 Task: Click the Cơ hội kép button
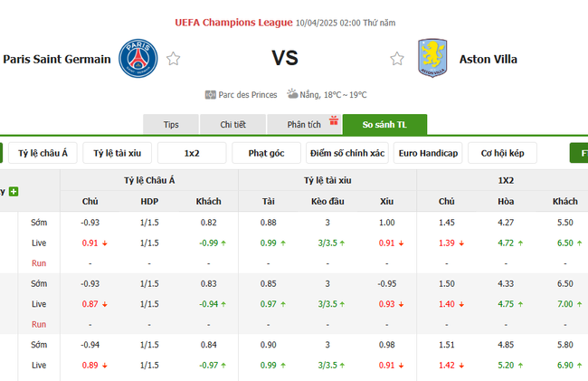pyautogui.click(x=508, y=153)
